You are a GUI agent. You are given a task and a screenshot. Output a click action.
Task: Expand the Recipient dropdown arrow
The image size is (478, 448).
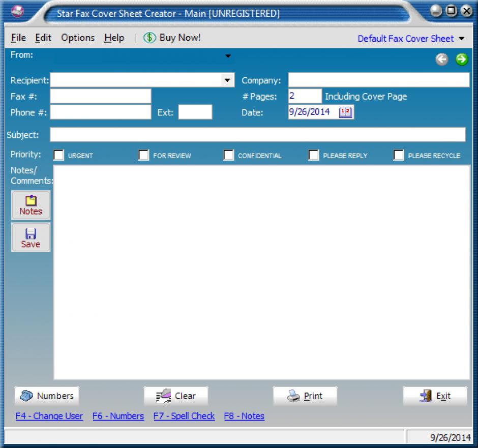click(227, 80)
